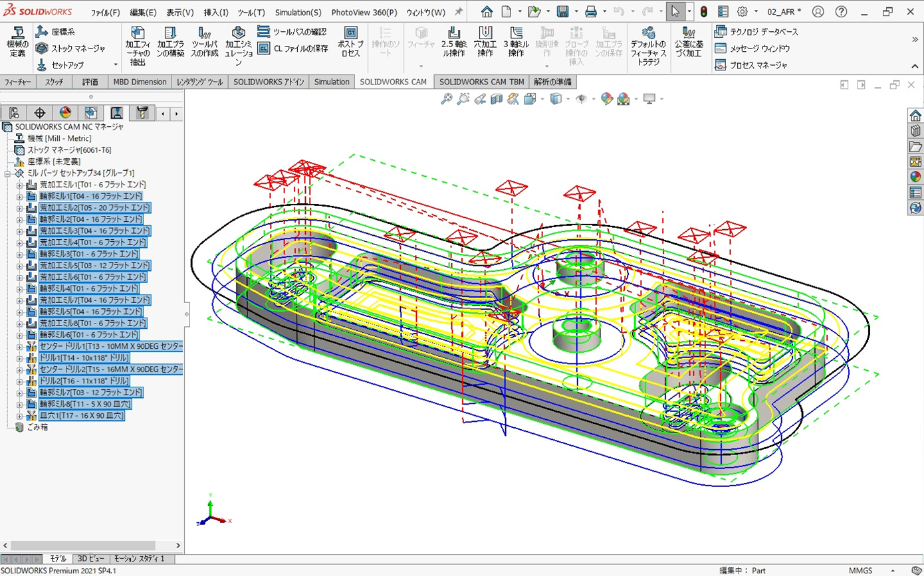Run 加工フィーチャの抽出 feature extraction

click(138, 47)
